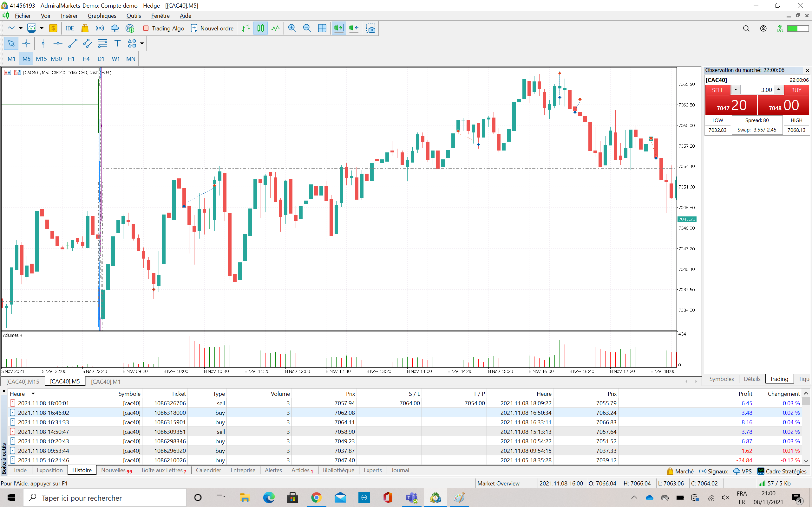Switch to line chart display
The width and height of the screenshot is (812, 507).
point(275,29)
